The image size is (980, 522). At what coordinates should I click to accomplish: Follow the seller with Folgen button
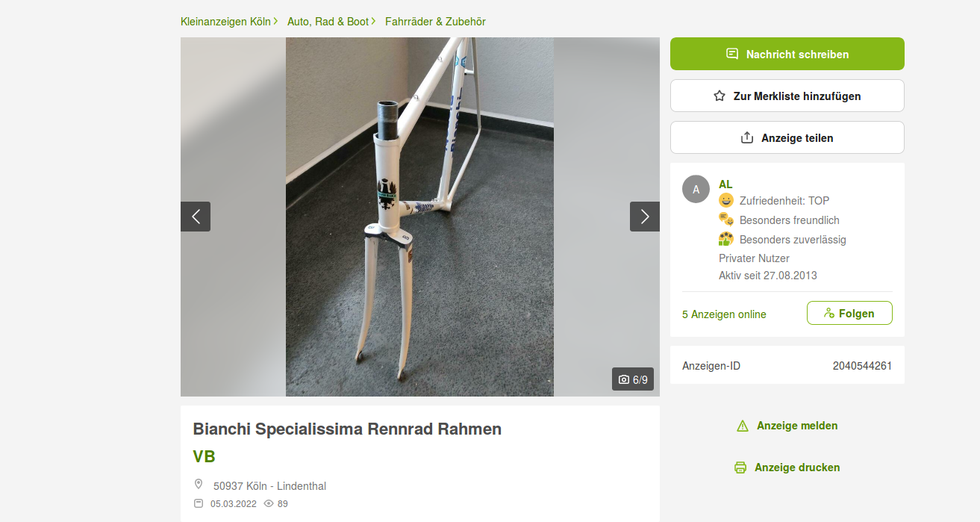click(x=849, y=313)
